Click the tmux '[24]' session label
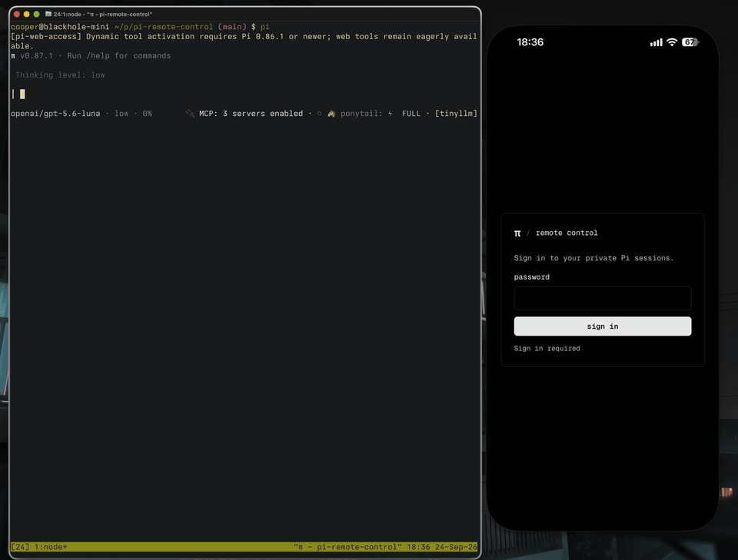This screenshot has height=560, width=738. click(x=20, y=547)
